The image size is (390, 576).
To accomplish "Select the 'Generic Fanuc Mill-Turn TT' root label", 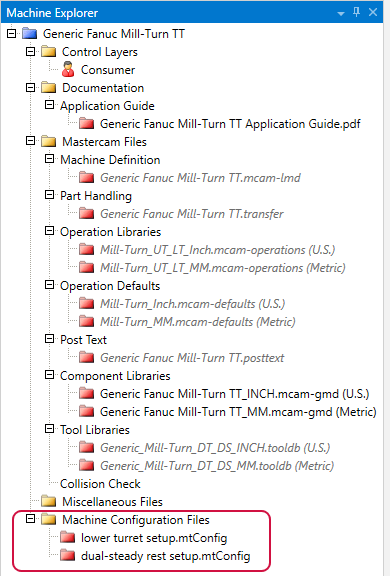I will point(114,34).
